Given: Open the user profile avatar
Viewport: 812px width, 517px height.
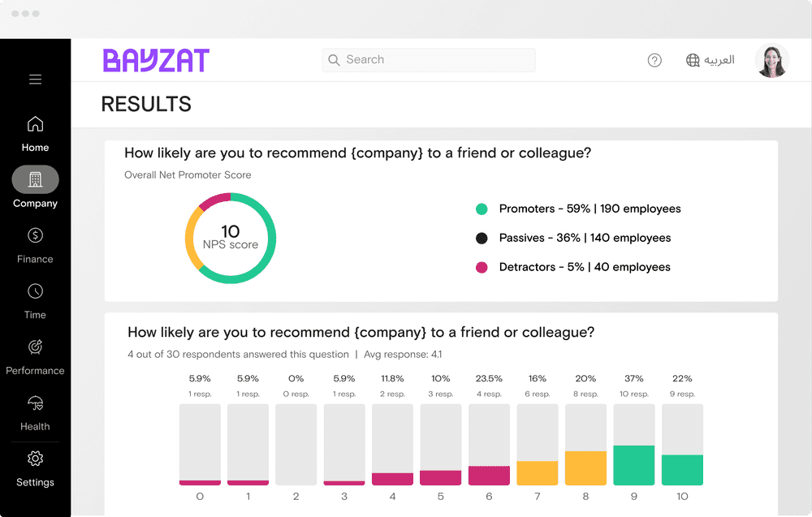Looking at the screenshot, I should tap(771, 61).
